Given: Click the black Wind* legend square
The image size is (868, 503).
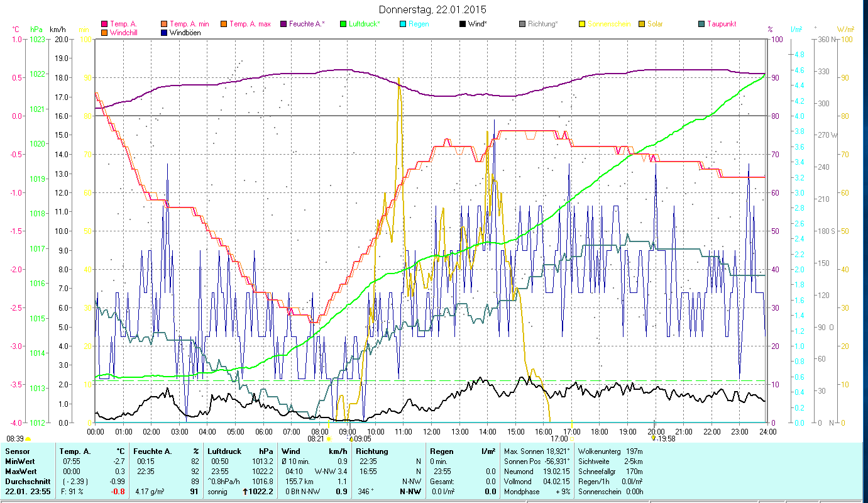Looking at the screenshot, I should click(x=462, y=25).
